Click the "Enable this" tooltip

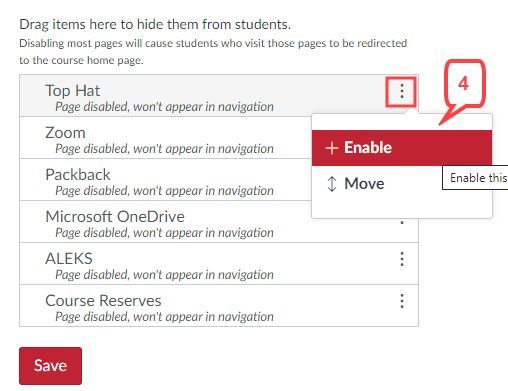(x=475, y=178)
